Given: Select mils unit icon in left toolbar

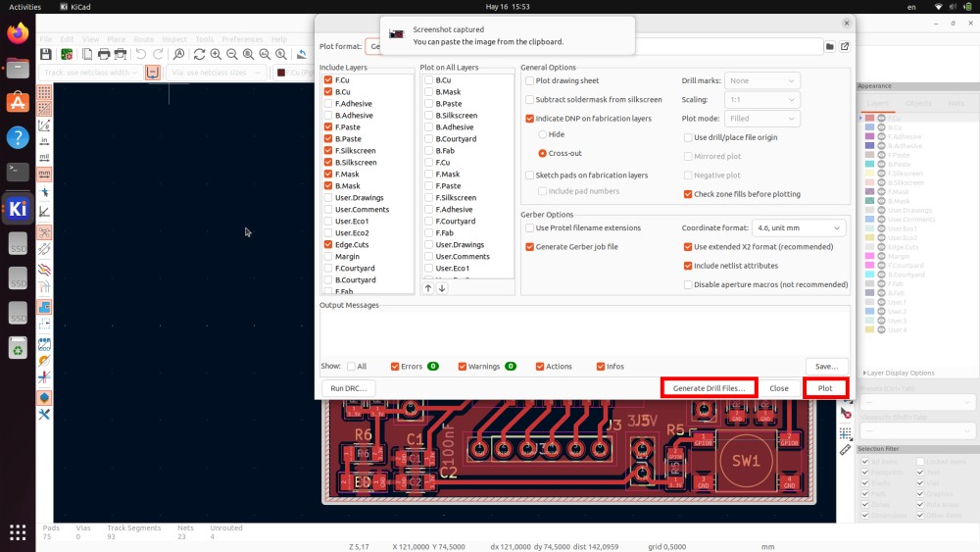Looking at the screenshot, I should 44,158.
